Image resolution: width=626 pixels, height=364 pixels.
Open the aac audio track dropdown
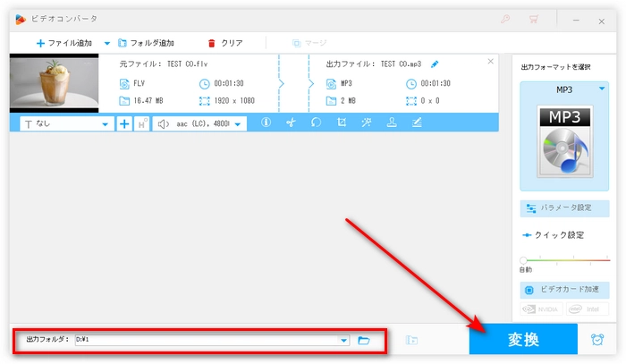click(x=239, y=124)
